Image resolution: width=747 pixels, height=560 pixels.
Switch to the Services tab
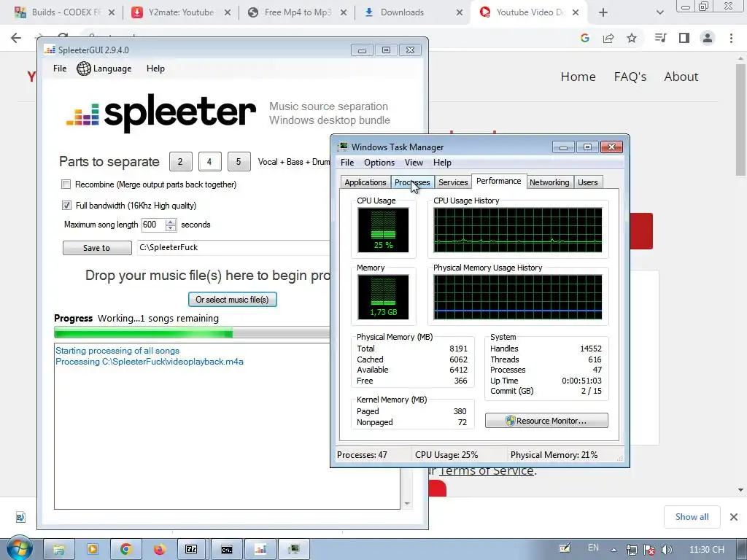[x=452, y=182]
